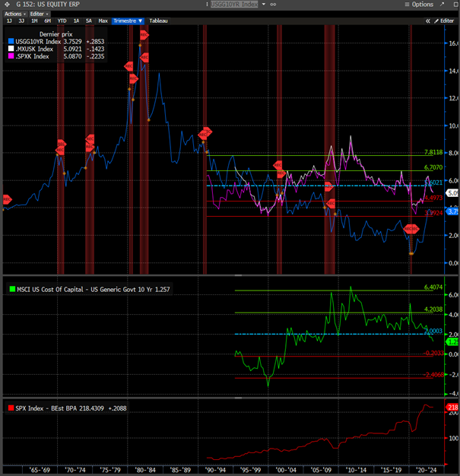Toggle .SPXK Index series in legend
Image resolution: width=460 pixels, height=476 pixels.
(x=10, y=55)
